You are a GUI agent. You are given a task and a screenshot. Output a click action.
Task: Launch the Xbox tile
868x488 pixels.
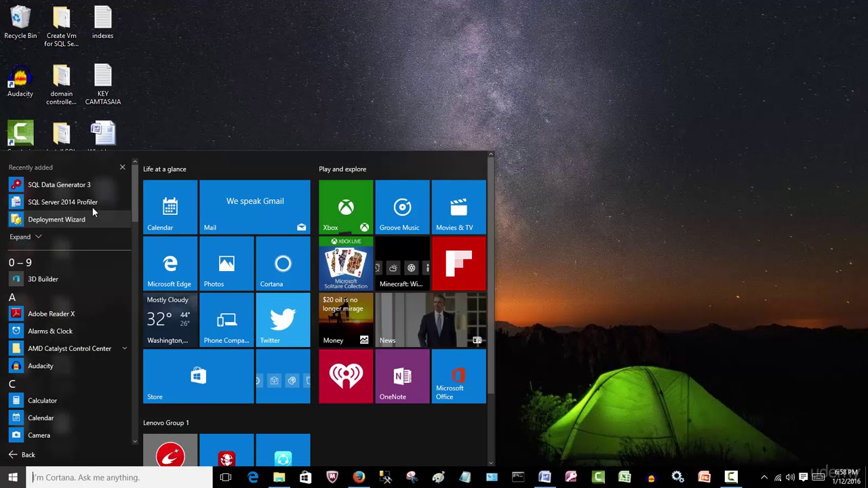click(x=346, y=207)
